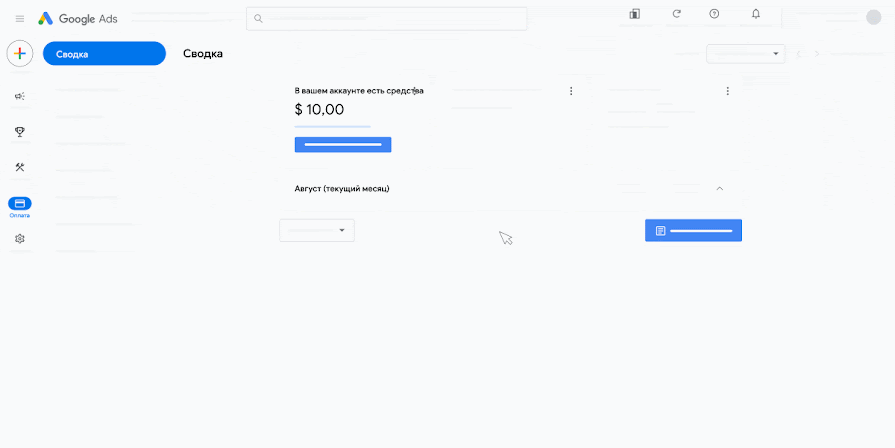This screenshot has height=448, width=895.
Task: Click the Google Ads logo
Action: click(x=78, y=19)
